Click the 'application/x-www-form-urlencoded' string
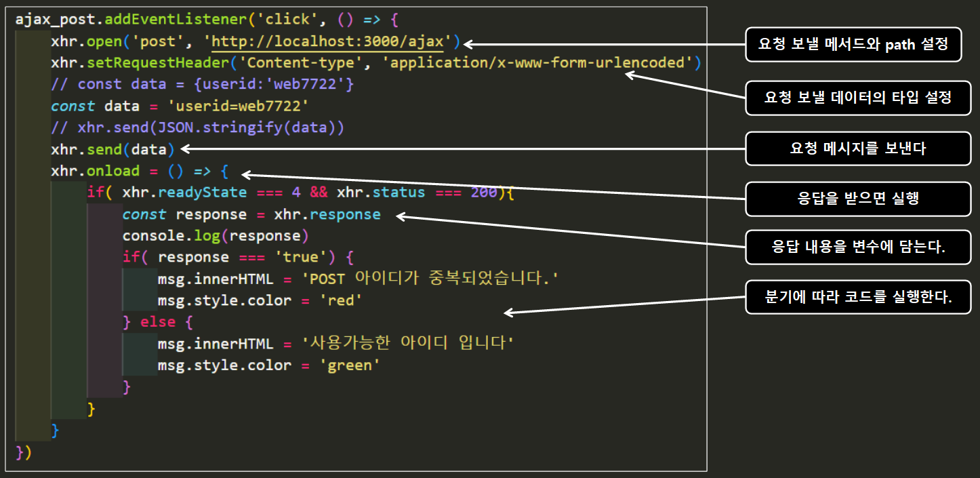The width and height of the screenshot is (980, 478). click(537, 63)
